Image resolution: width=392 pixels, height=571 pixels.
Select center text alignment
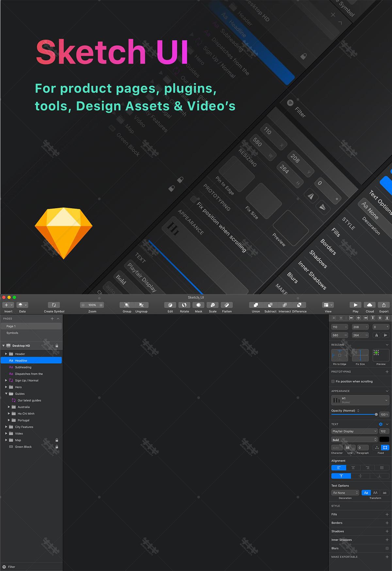[353, 468]
